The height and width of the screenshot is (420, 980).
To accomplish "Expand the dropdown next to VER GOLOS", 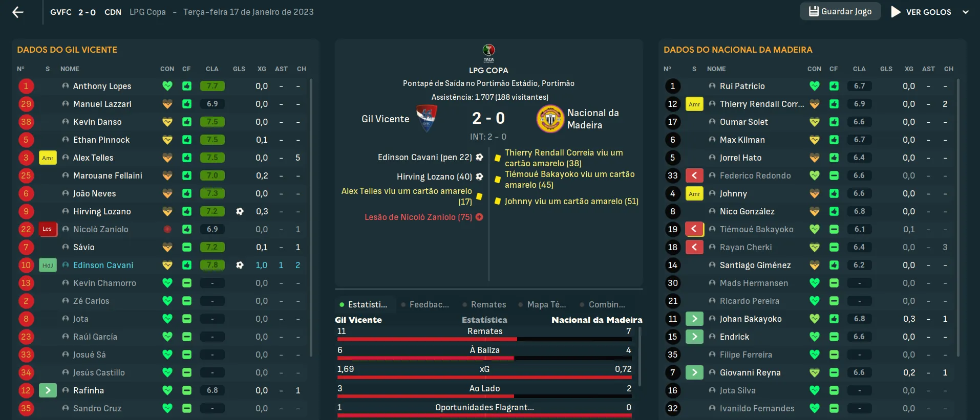I will [966, 12].
